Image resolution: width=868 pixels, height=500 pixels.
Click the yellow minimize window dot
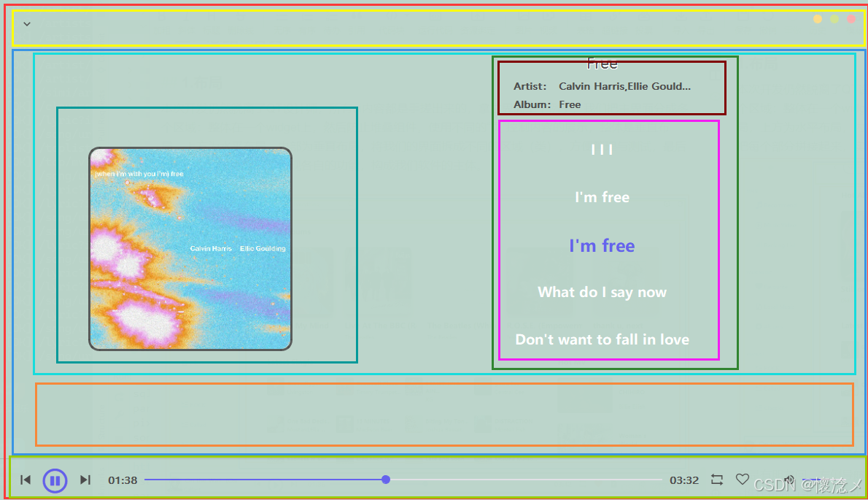click(x=818, y=19)
